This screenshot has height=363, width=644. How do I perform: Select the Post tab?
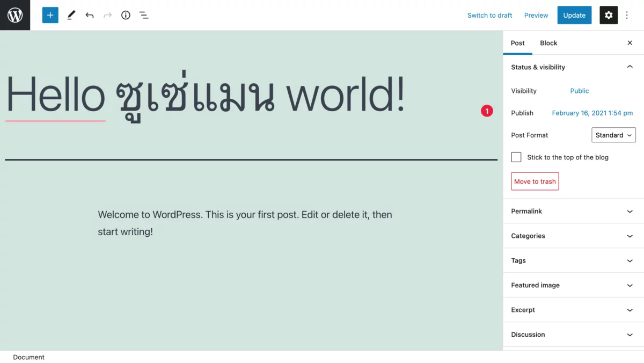517,43
